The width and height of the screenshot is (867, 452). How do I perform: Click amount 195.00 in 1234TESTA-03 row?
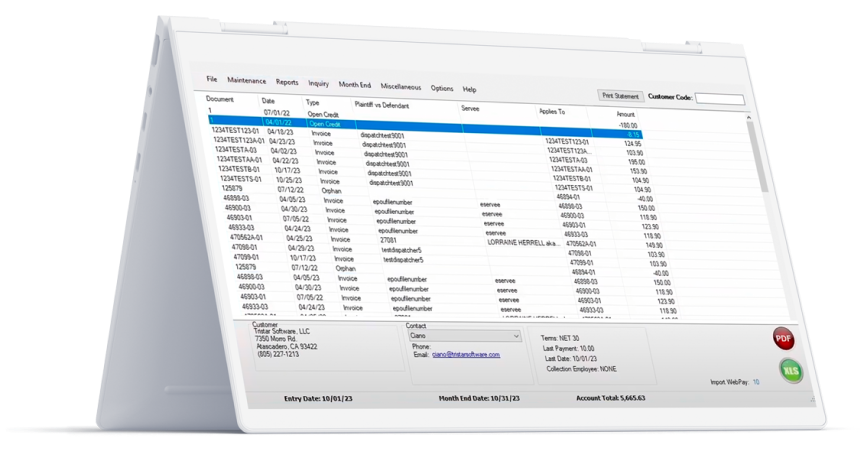coord(636,162)
